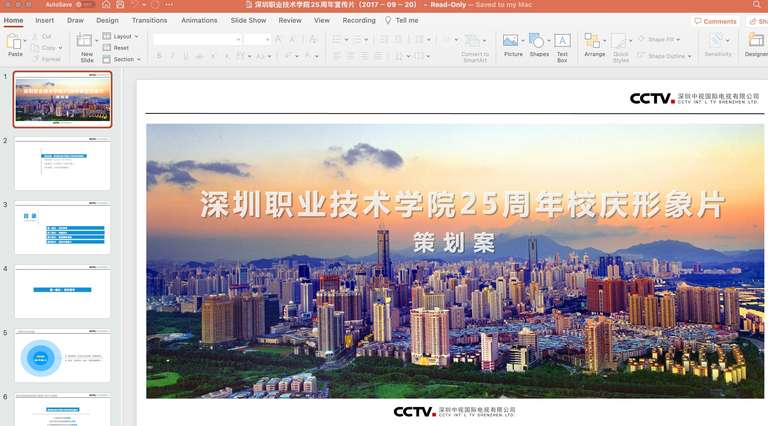The image size is (768, 426).
Task: Open the font size combo box
Action: [x=258, y=39]
